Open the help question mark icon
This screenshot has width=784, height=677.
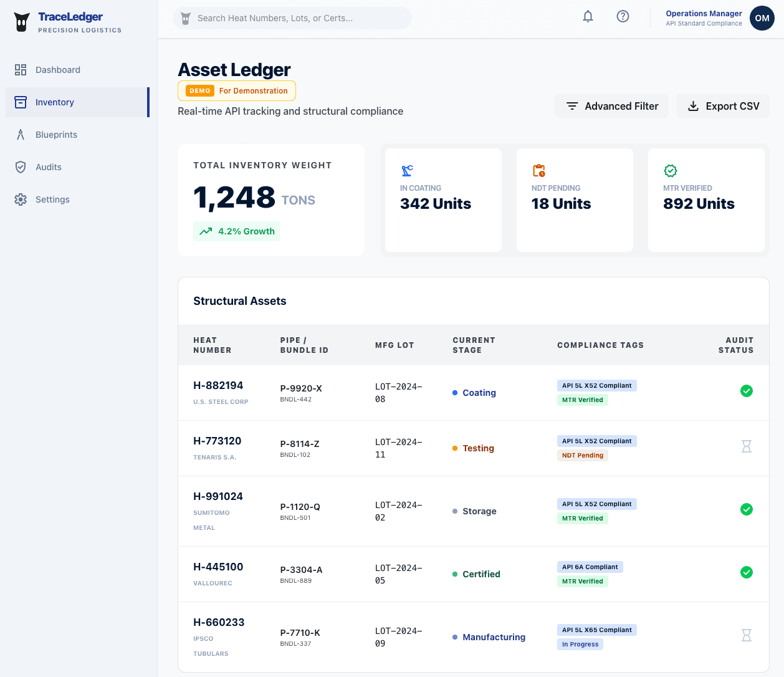pyautogui.click(x=623, y=17)
